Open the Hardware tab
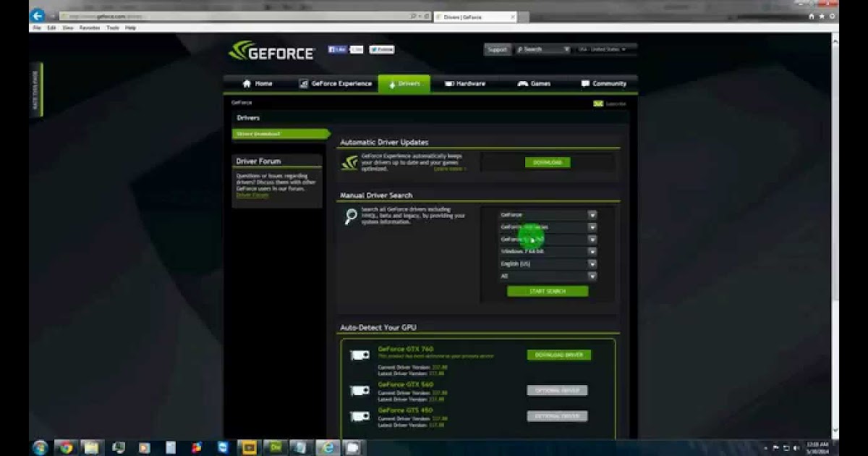This screenshot has height=456, width=868. pos(465,84)
